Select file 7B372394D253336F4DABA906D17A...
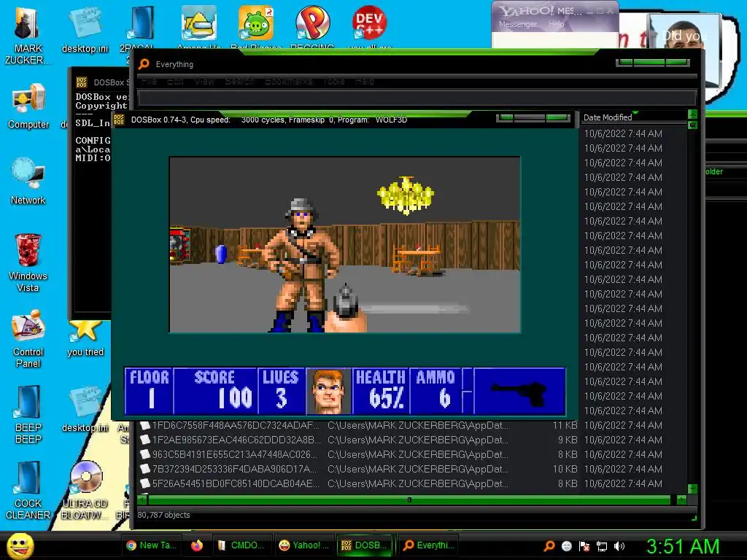747x560 pixels. 234,469
